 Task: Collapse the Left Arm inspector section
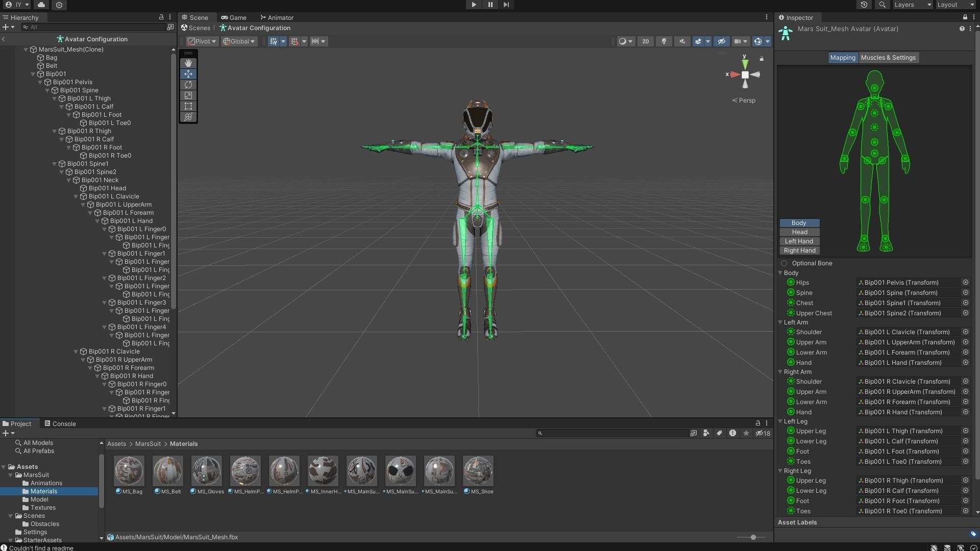pos(780,322)
